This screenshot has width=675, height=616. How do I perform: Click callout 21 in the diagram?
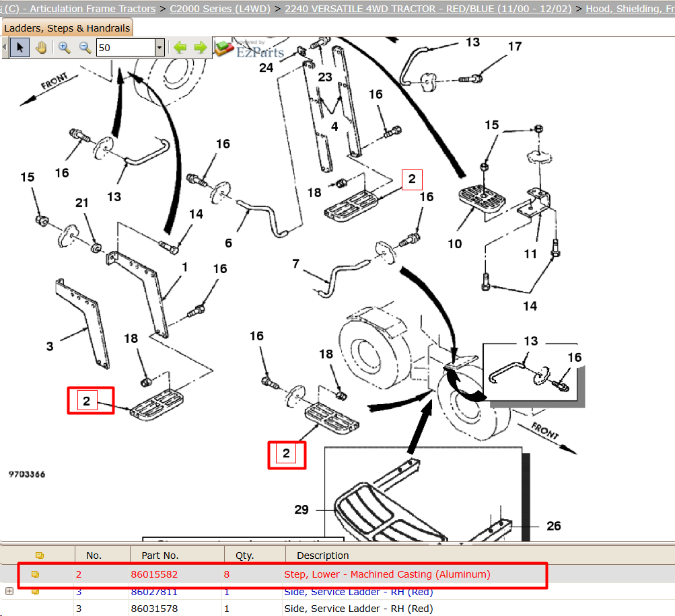82,202
